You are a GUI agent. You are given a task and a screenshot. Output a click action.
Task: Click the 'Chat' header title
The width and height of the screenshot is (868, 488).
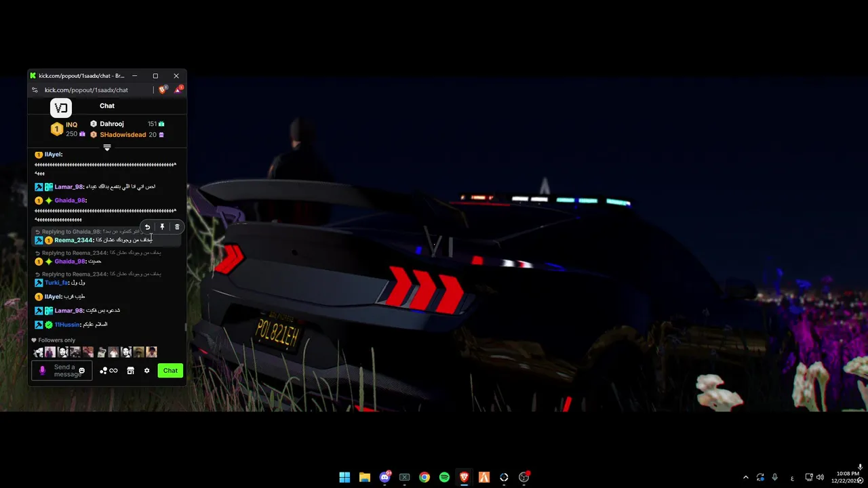[107, 106]
